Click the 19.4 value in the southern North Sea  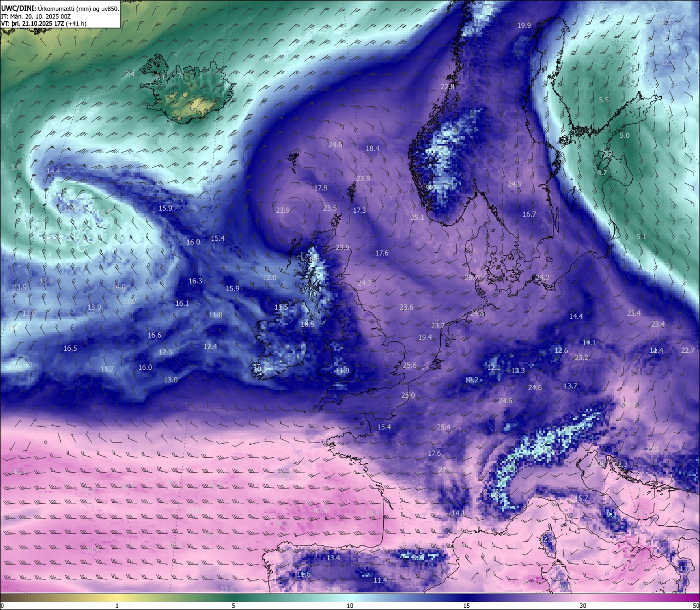coord(425,337)
